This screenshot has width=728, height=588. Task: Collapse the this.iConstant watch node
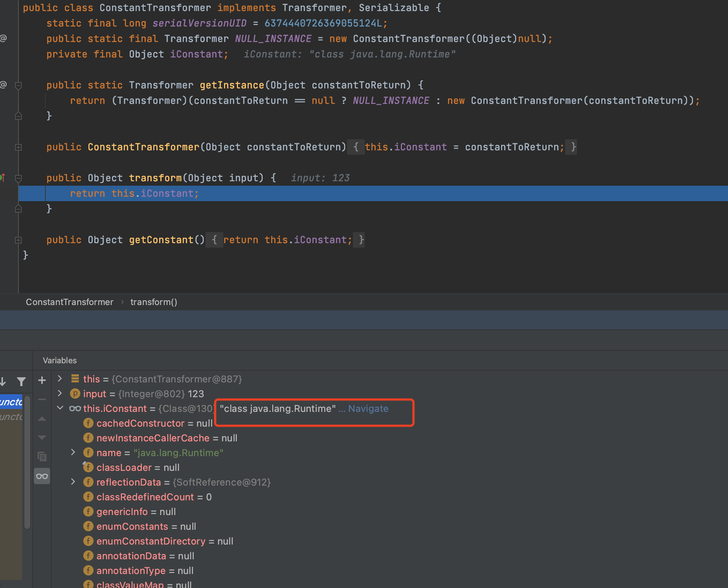[60, 408]
